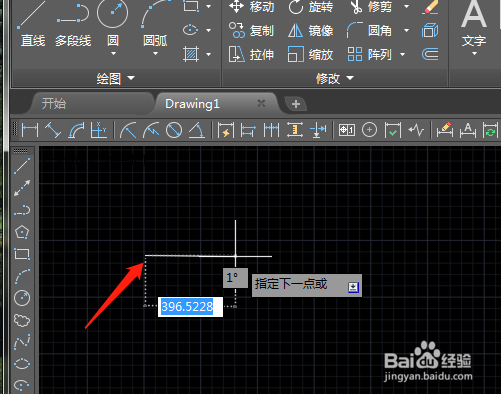This screenshot has width=501, height=394.
Task: Open dropdown next to ribbon ellipse icon
Action: point(209,30)
